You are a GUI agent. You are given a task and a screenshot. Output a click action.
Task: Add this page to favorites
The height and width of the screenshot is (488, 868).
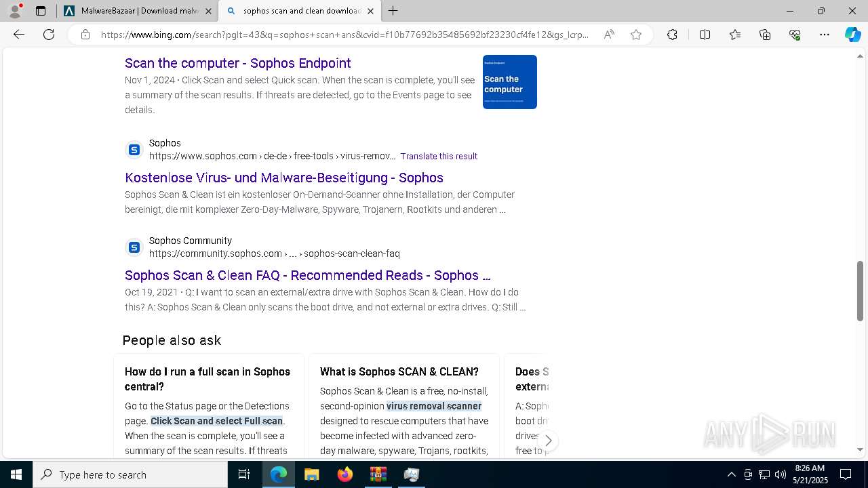click(636, 35)
